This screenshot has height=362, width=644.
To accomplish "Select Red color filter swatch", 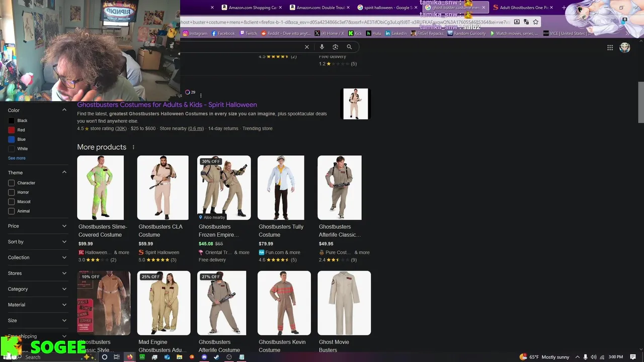I will point(12,130).
